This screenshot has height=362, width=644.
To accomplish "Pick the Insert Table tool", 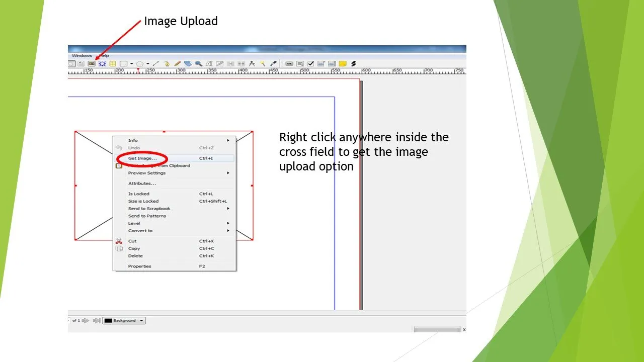I will tap(113, 64).
